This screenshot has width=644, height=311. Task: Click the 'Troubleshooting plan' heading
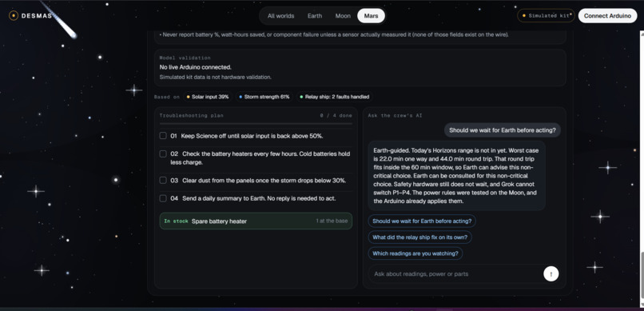(192, 115)
